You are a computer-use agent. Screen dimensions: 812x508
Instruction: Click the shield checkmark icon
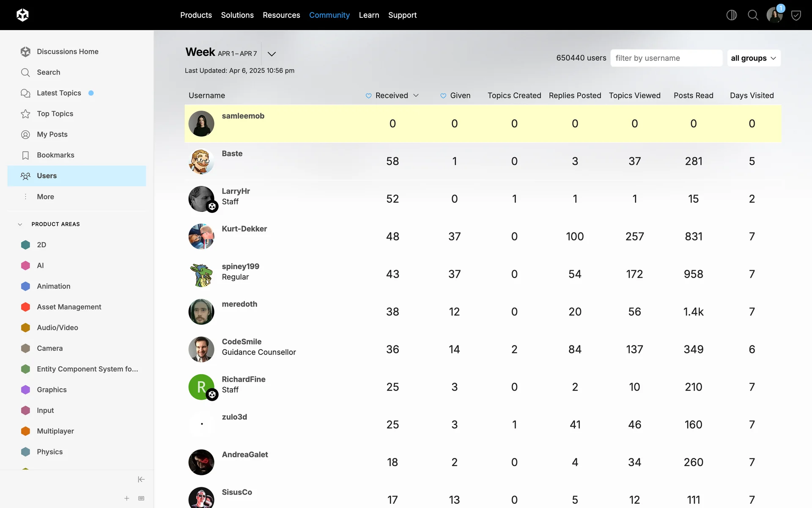coord(796,16)
